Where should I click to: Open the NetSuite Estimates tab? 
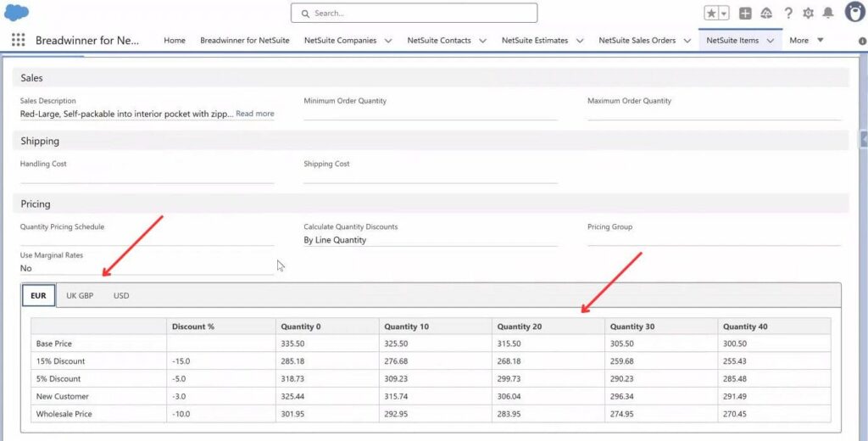(x=535, y=41)
